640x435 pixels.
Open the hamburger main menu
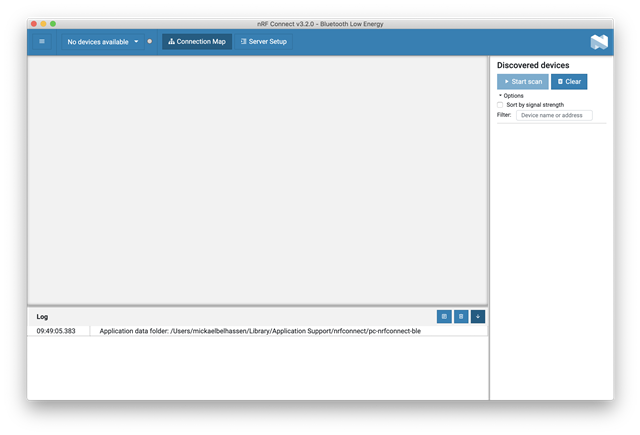(42, 41)
